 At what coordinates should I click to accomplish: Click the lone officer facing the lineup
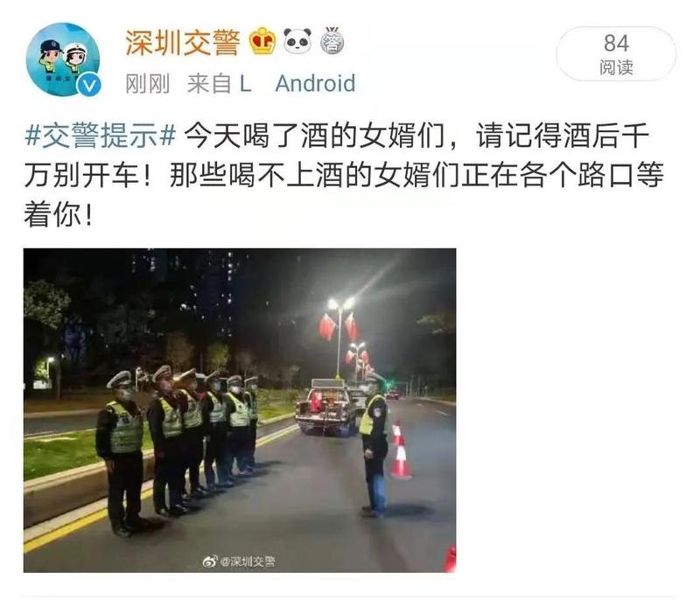tap(374, 445)
